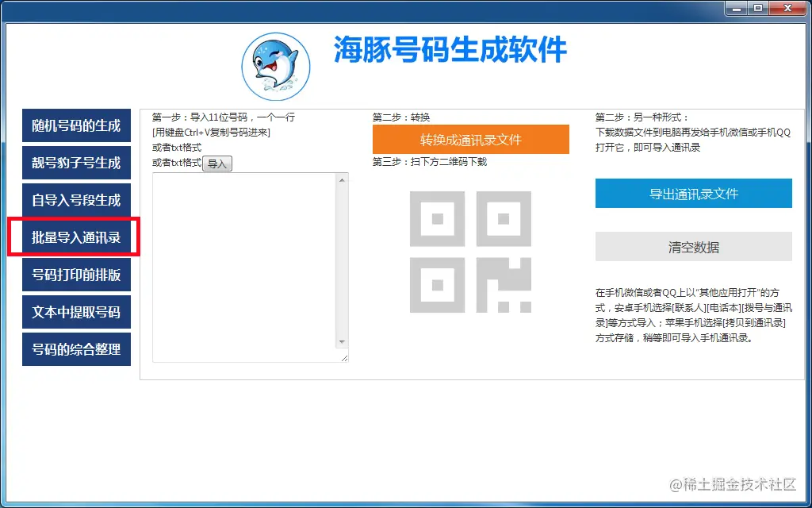Viewport: 812px width, 508px height.
Task: Open 文本中提取号码 tool
Action: [x=76, y=312]
